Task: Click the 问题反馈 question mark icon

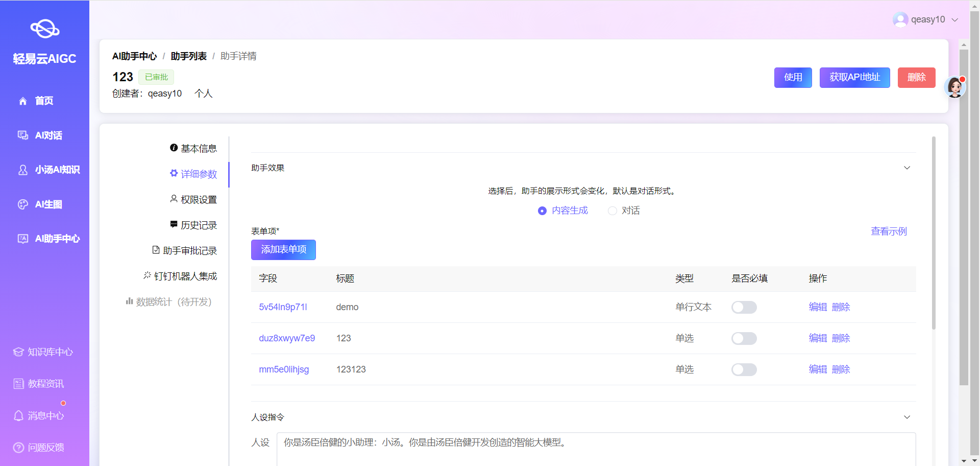Action: 18,448
